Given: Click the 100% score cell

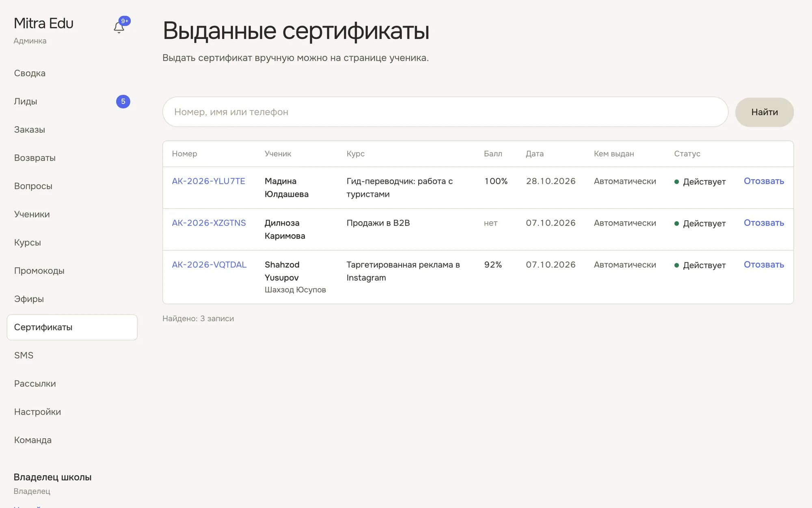Looking at the screenshot, I should [x=496, y=181].
